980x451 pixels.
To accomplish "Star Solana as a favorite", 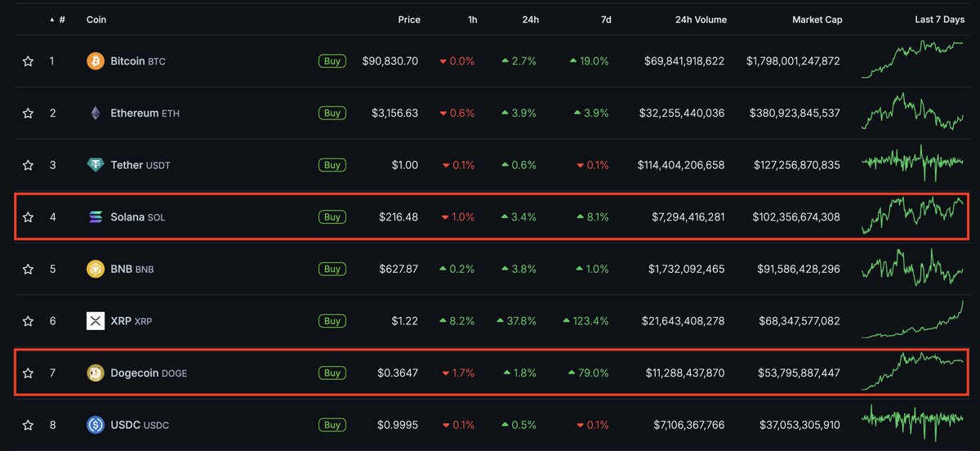I will [28, 217].
